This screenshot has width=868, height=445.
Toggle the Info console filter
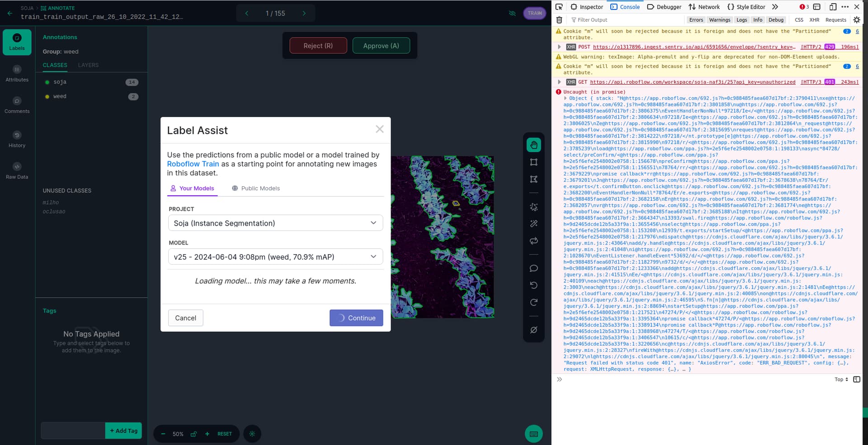pos(758,20)
